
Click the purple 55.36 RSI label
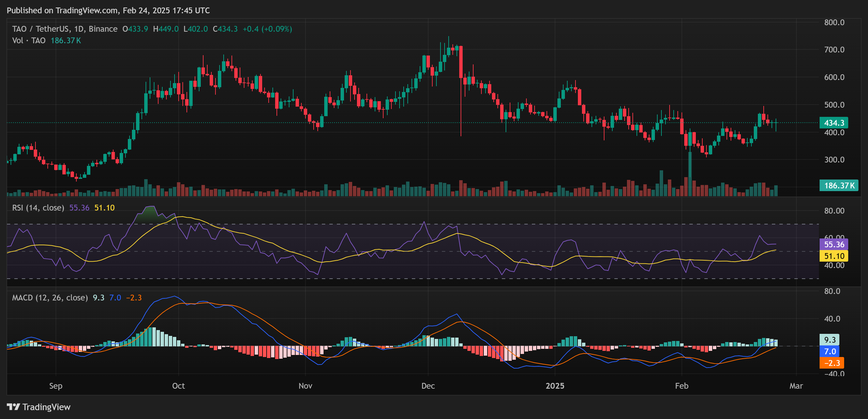click(834, 244)
